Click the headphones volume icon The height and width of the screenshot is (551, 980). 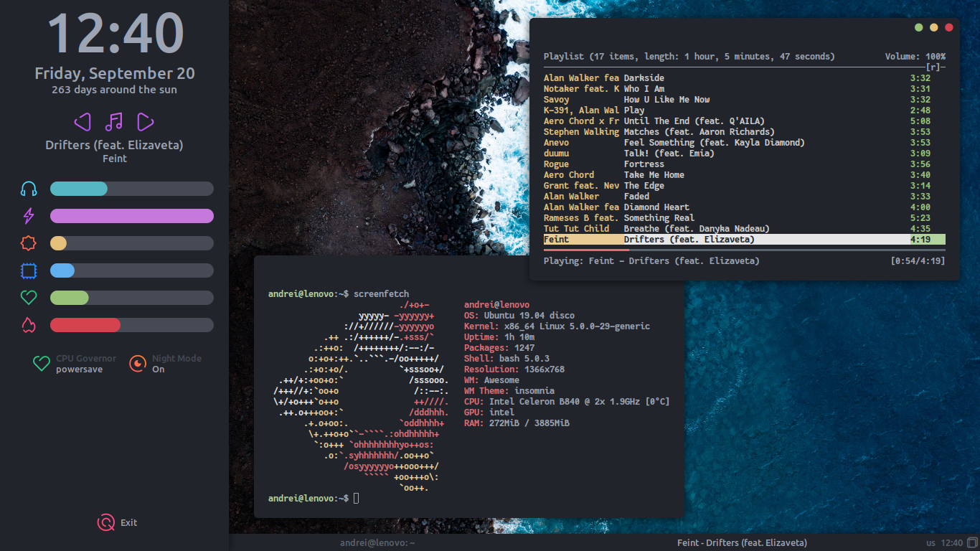tap(29, 189)
